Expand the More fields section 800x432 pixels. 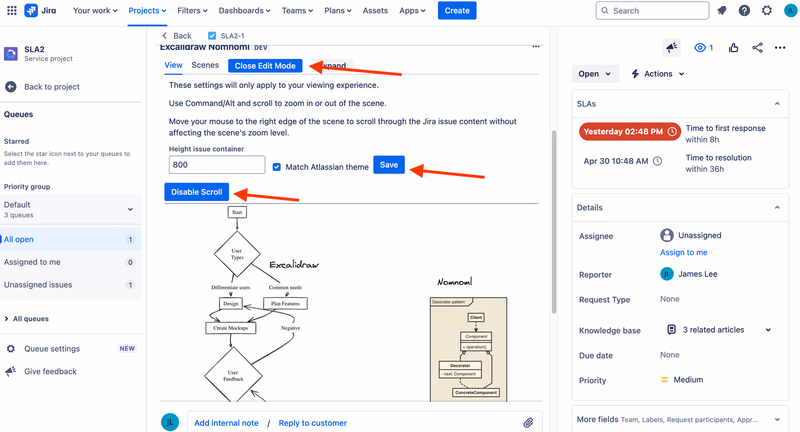point(777,419)
